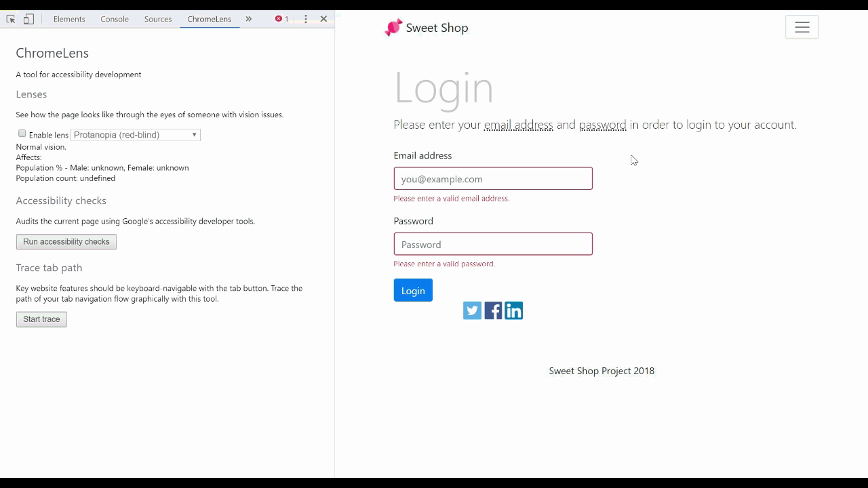Click 'Please enter a valid email address.' text

tap(452, 199)
